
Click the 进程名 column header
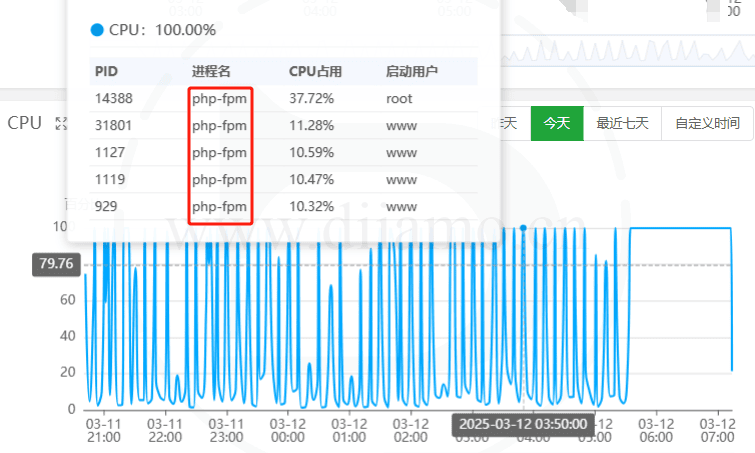click(211, 72)
